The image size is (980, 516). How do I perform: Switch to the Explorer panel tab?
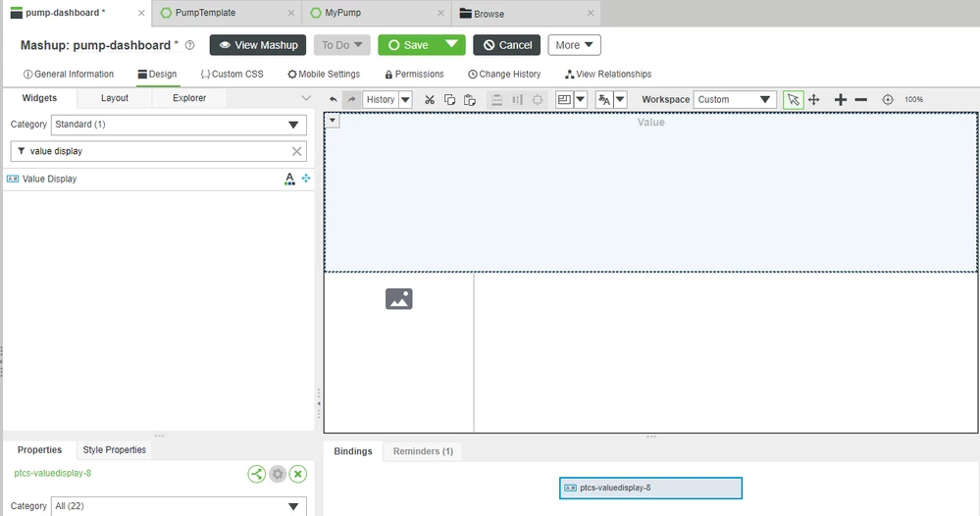[189, 98]
